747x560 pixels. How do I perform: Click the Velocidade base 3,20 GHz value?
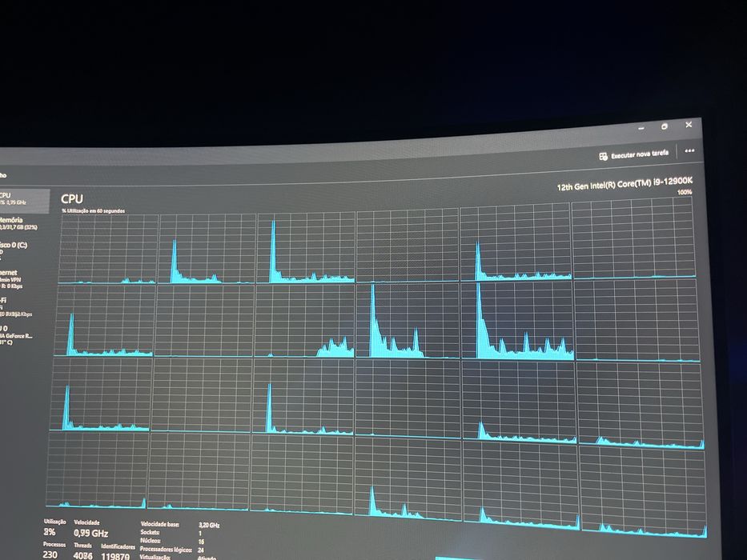(x=209, y=525)
